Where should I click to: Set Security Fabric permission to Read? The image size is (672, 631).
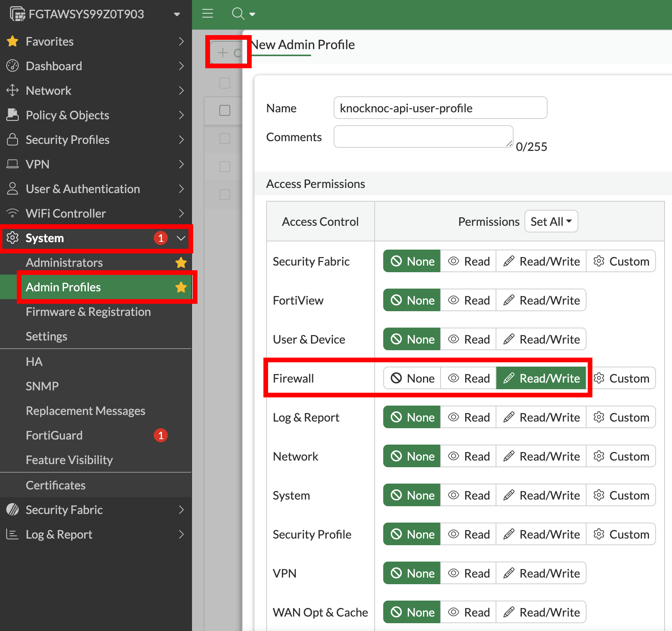pyautogui.click(x=469, y=261)
